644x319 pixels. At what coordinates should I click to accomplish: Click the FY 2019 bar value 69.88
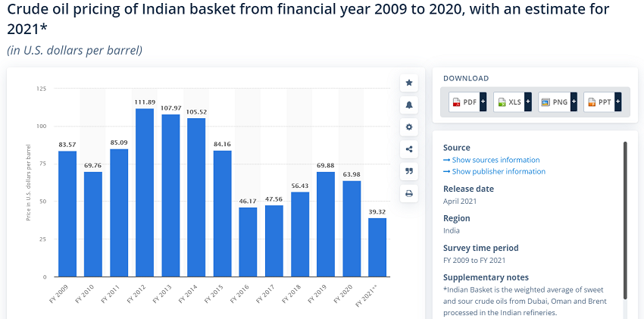click(325, 165)
